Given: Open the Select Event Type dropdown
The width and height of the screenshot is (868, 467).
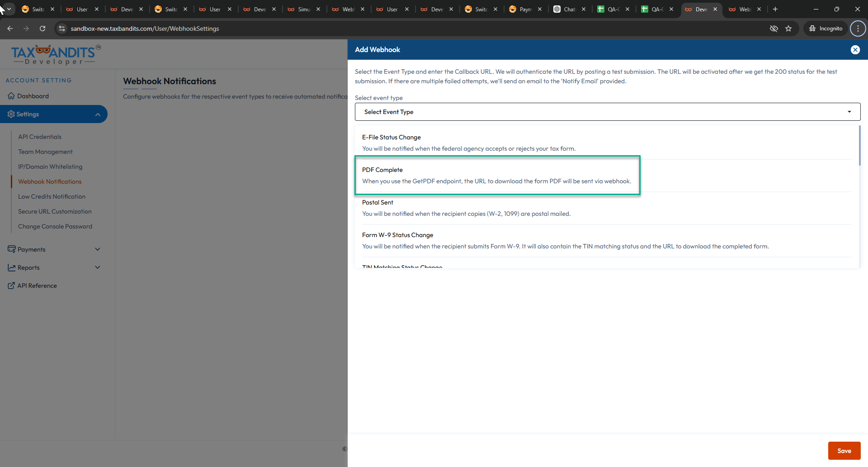Looking at the screenshot, I should click(607, 112).
